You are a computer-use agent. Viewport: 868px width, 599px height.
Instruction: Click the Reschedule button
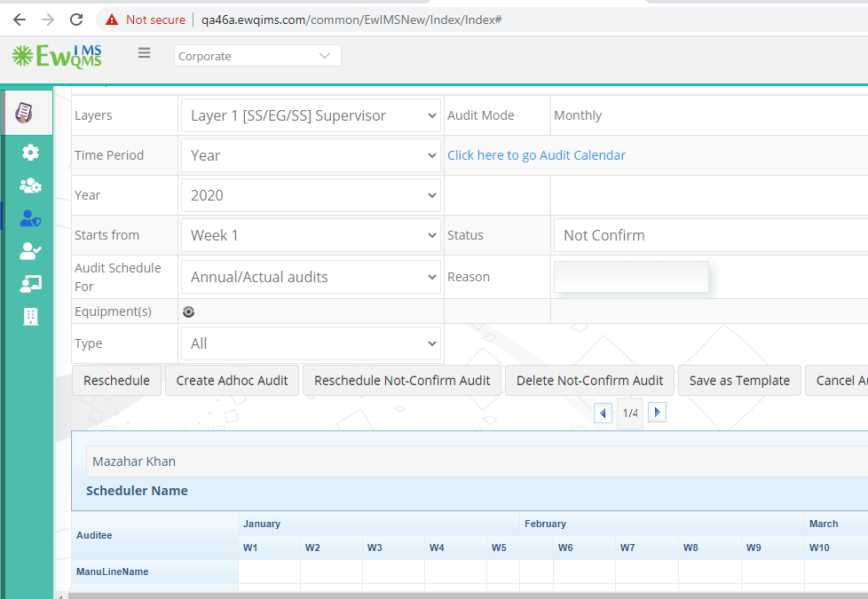coord(117,381)
